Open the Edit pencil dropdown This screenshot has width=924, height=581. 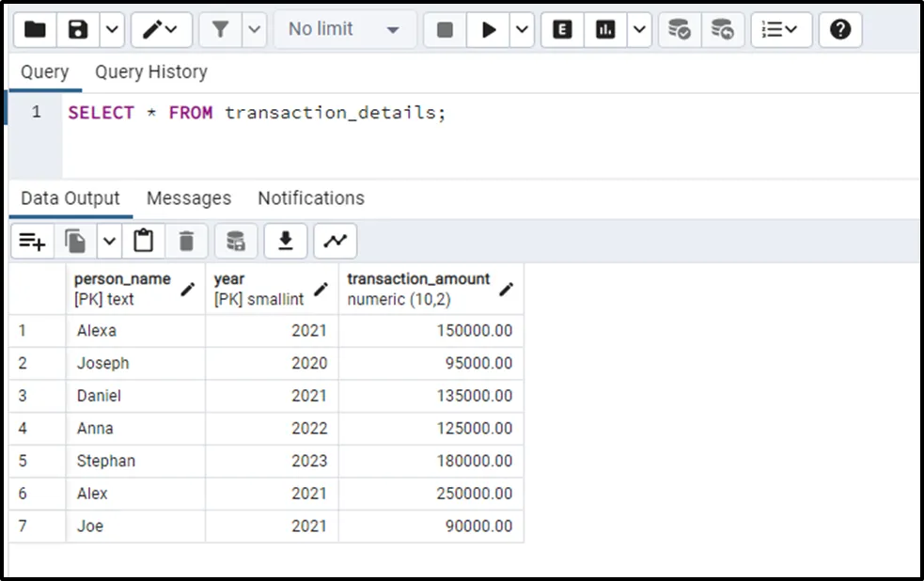161,30
